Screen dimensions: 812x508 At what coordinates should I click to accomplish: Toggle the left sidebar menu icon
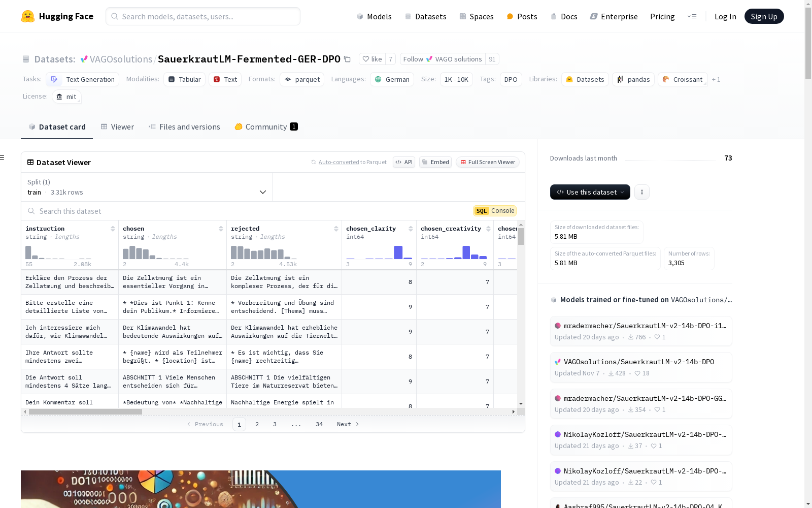coord(2,157)
